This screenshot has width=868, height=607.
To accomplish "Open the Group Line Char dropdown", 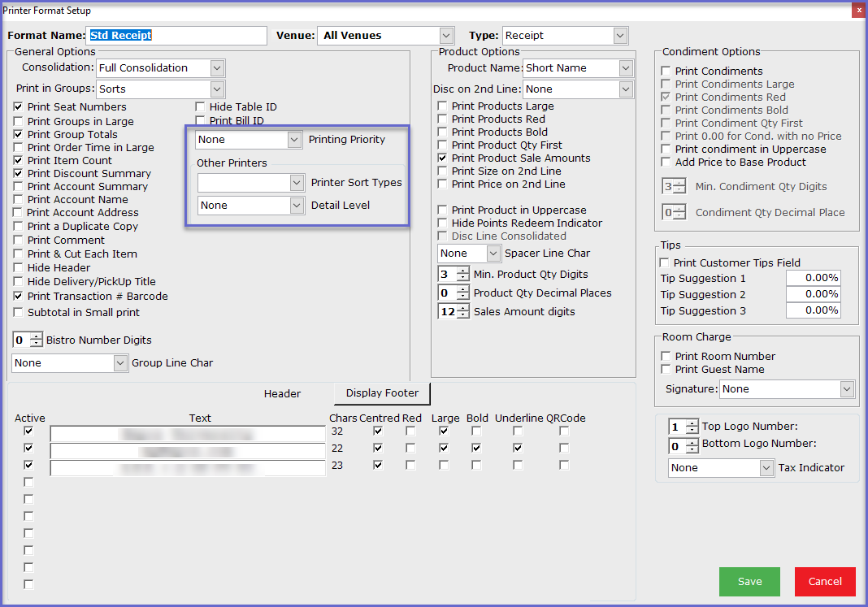I will point(70,363).
